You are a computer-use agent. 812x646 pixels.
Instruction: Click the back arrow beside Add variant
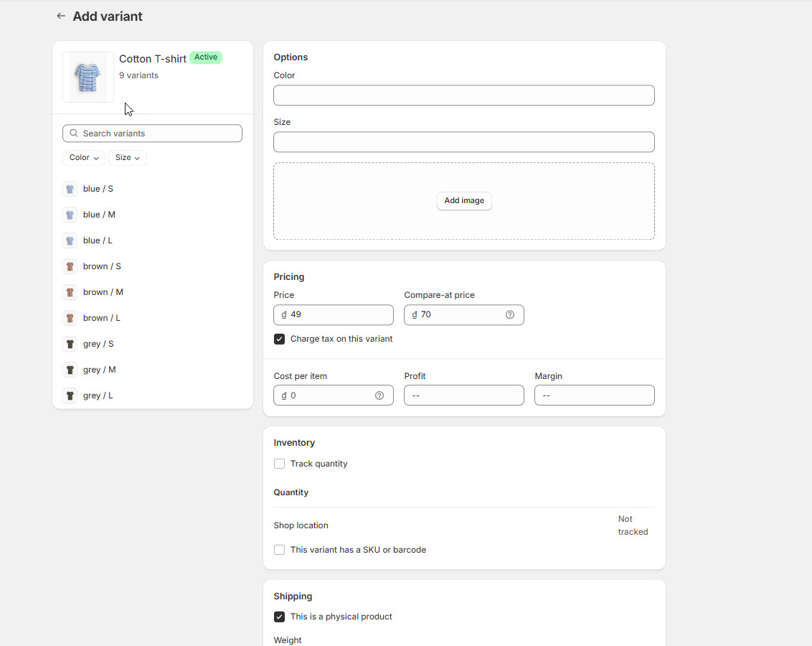pos(61,16)
